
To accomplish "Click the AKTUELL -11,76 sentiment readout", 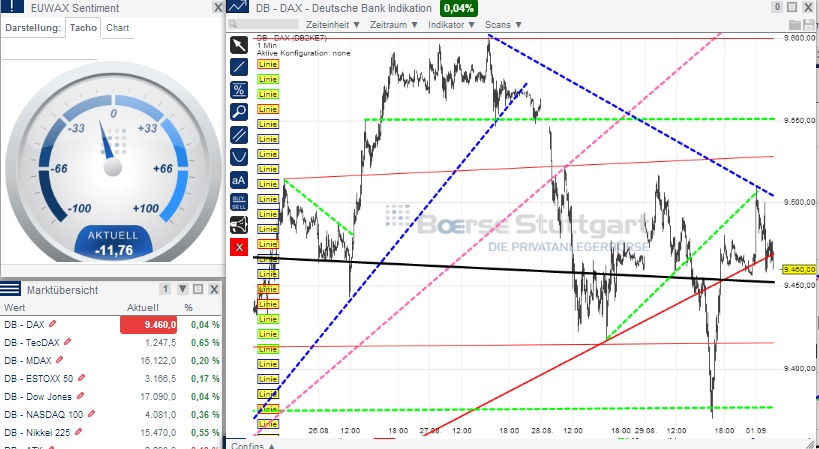I will pyautogui.click(x=113, y=243).
